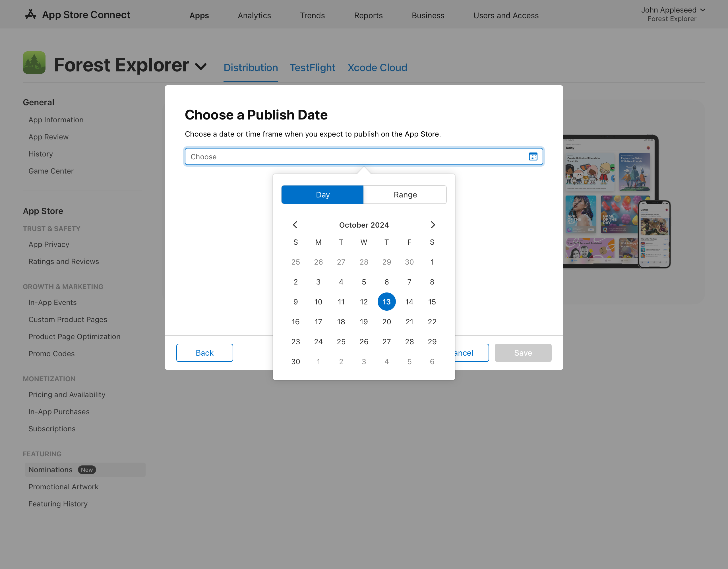Select October 13 on the calendar
Image resolution: width=728 pixels, height=569 pixels.
click(386, 302)
